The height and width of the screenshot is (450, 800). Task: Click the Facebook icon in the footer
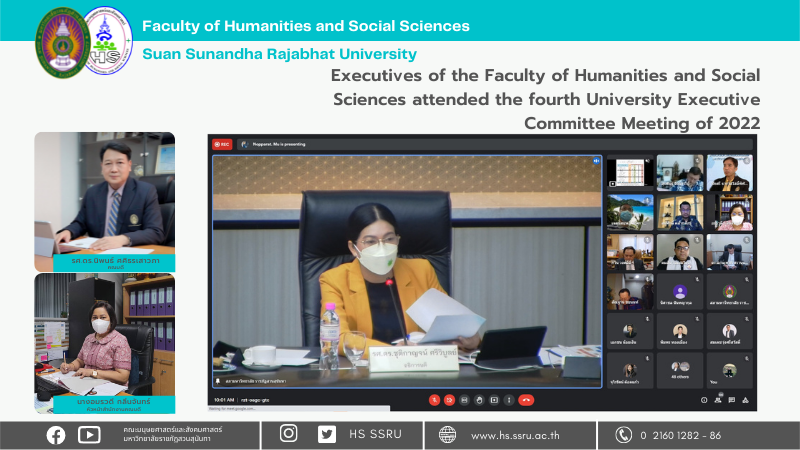pyautogui.click(x=56, y=434)
